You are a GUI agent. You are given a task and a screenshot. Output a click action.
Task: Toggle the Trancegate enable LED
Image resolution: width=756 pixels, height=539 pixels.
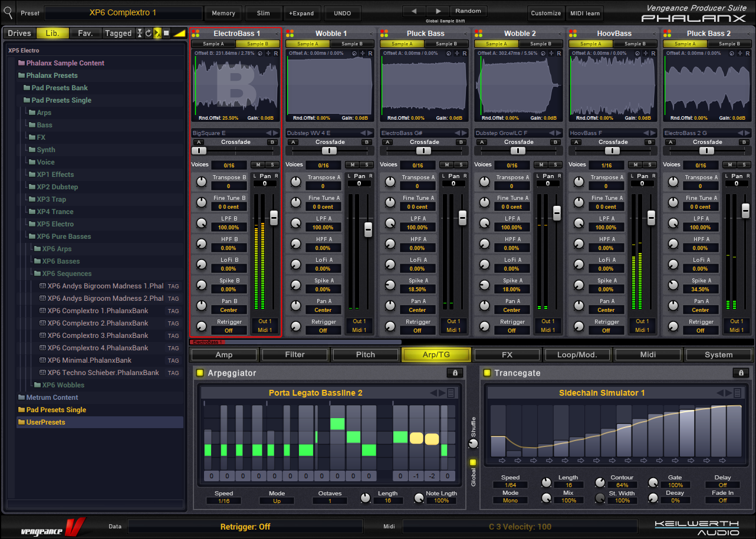click(x=487, y=373)
